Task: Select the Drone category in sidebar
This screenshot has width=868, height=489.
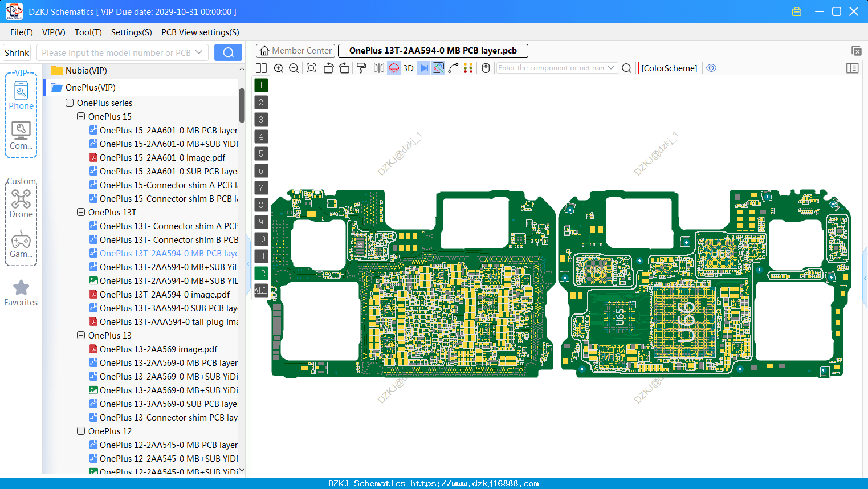Action: [21, 203]
